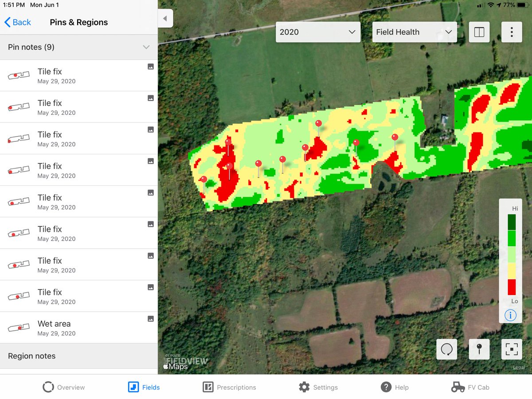Select the lasso region drawing tool
Screen dimensions: 532x399
pos(446,349)
